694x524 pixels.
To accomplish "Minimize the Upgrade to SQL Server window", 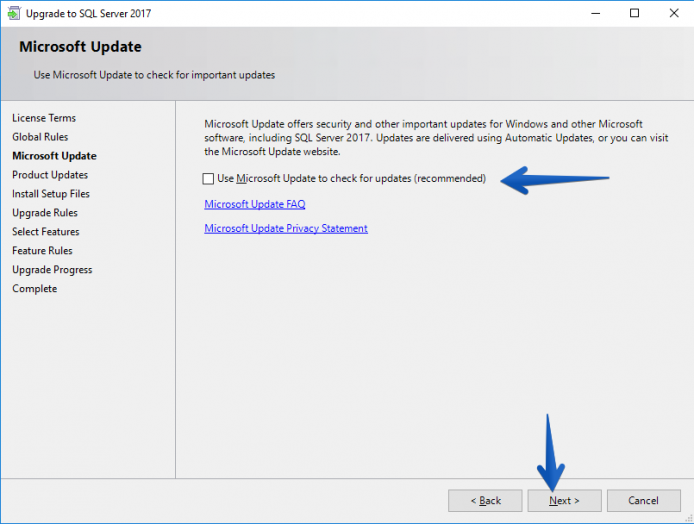I will tap(596, 13).
